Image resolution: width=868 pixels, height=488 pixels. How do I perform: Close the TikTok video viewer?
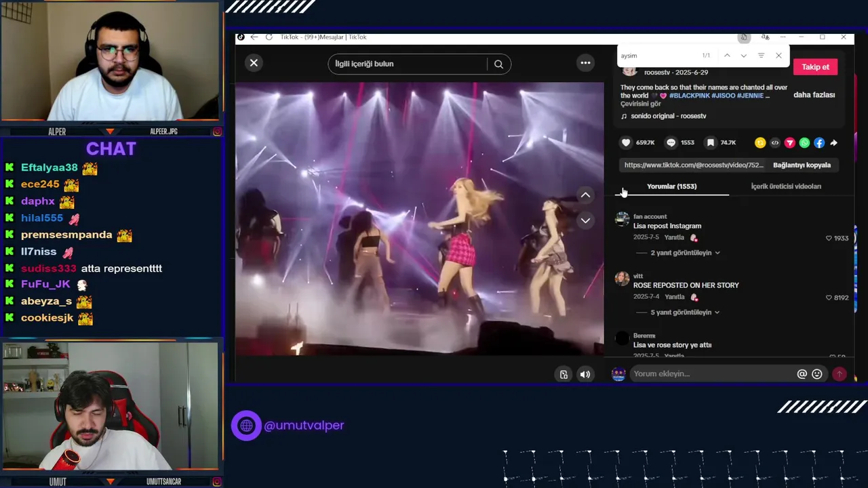point(254,63)
